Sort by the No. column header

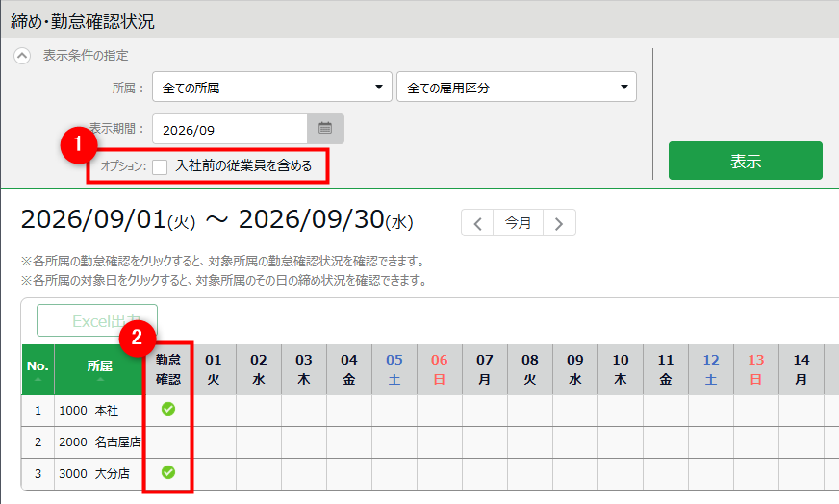pyautogui.click(x=38, y=369)
